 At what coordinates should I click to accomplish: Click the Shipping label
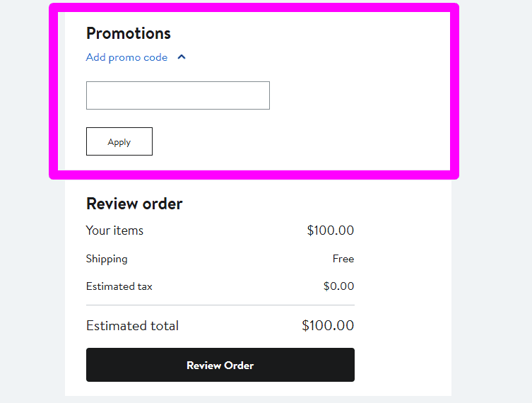107,259
